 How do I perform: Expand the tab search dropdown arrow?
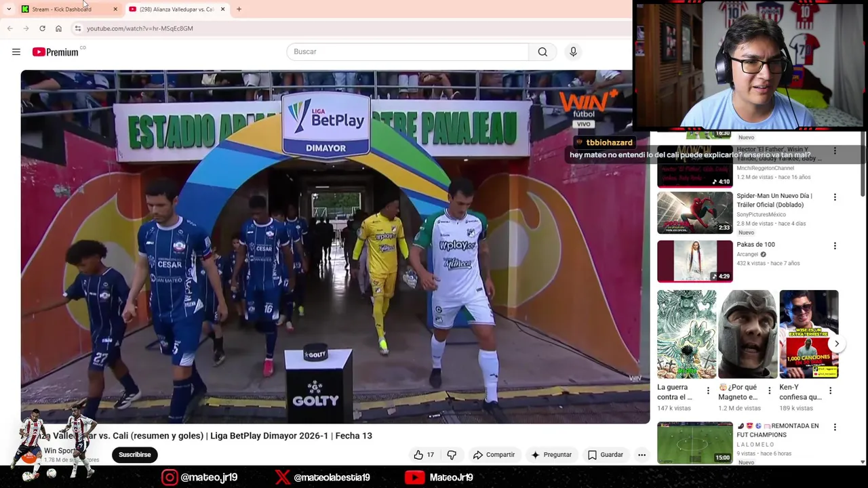click(x=8, y=9)
